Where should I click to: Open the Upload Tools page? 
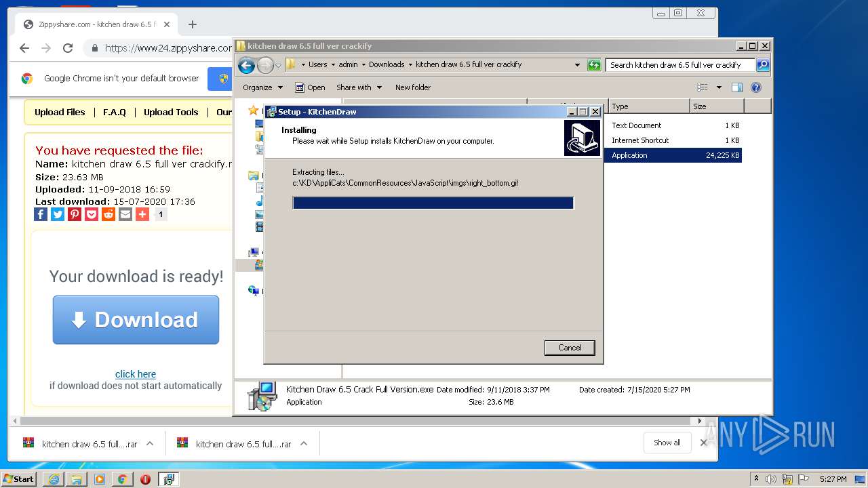[x=171, y=113]
